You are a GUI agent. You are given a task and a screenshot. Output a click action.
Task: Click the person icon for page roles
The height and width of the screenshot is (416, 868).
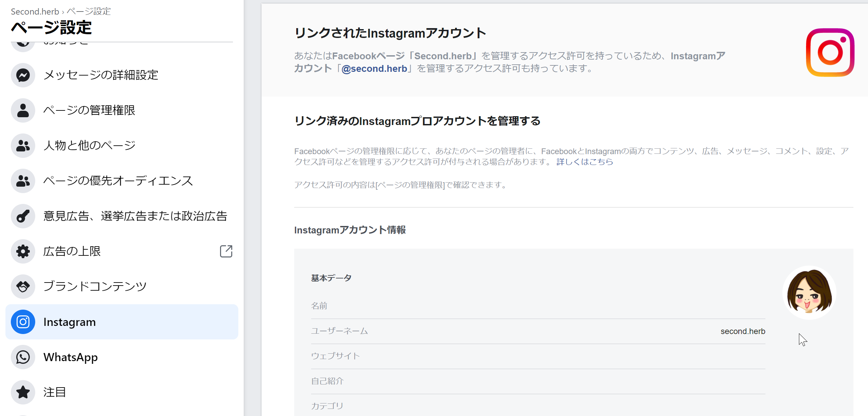(x=23, y=110)
